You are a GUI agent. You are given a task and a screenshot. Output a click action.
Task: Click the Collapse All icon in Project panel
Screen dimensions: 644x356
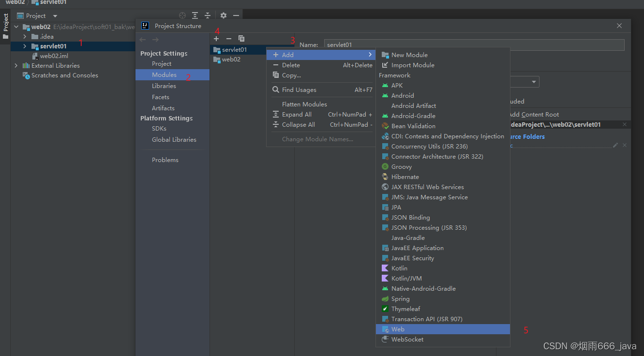[x=208, y=15]
